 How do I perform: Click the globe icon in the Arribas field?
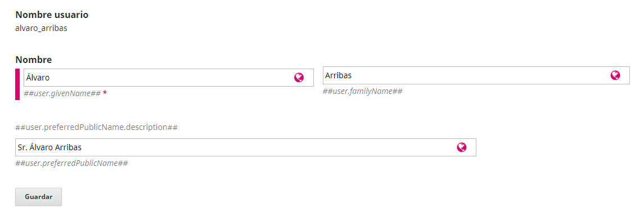click(615, 75)
